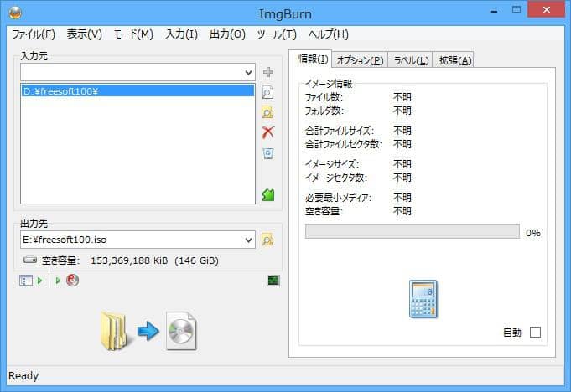Close the ImgBurn window

pos(546,10)
